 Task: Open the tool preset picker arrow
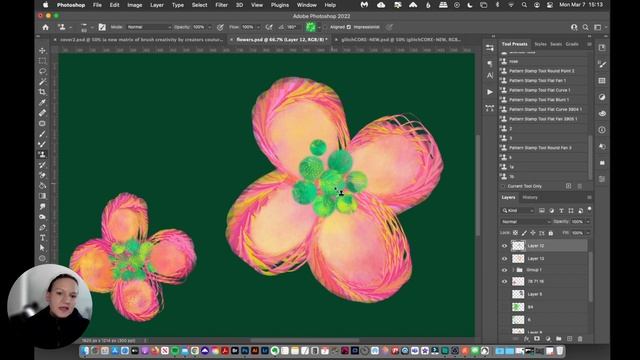(71, 27)
